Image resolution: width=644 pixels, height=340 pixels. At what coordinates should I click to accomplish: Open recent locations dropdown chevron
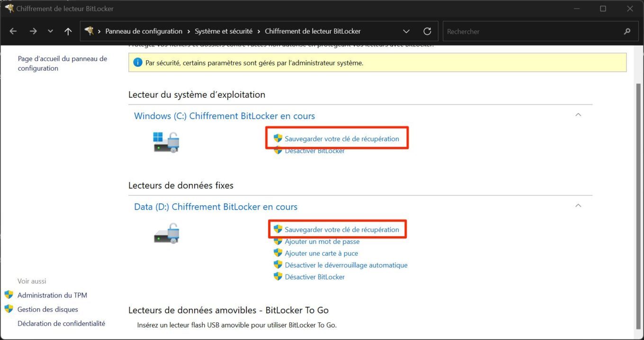pos(51,31)
